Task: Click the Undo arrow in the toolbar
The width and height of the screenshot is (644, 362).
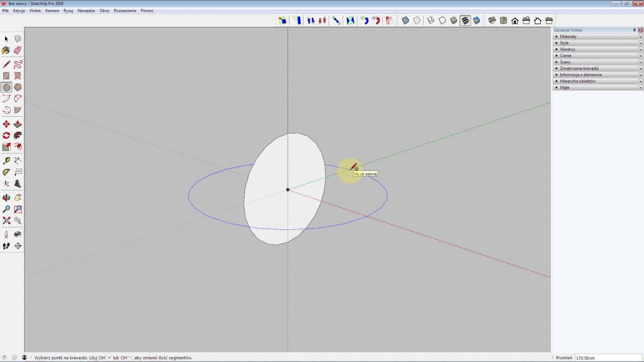Action: point(365,20)
